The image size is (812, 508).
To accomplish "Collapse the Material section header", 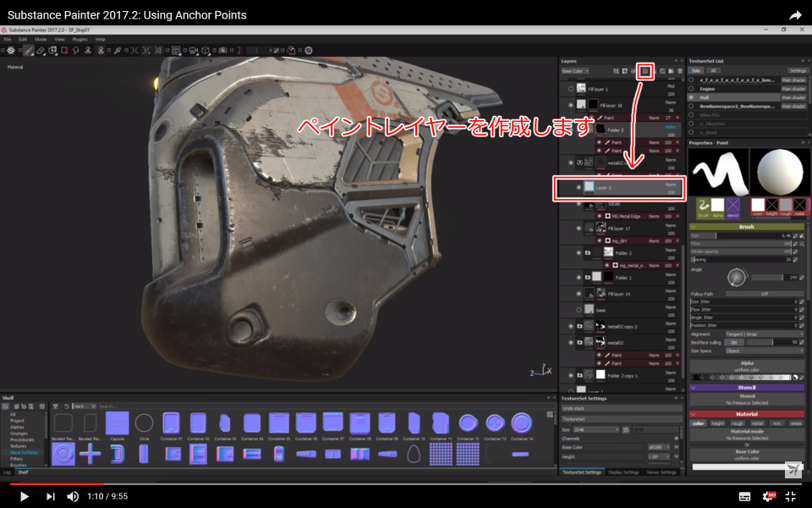I will pos(746,414).
